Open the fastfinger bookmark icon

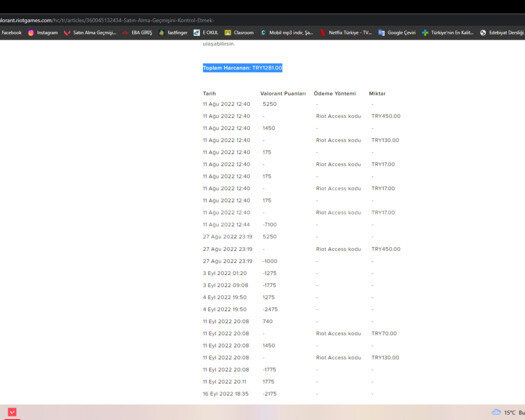coord(162,32)
